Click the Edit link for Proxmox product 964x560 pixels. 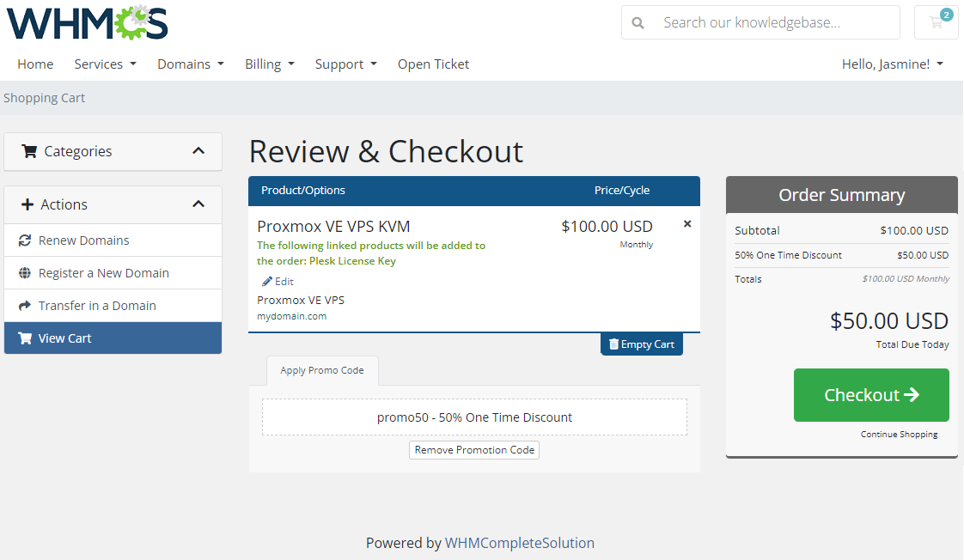coord(278,282)
